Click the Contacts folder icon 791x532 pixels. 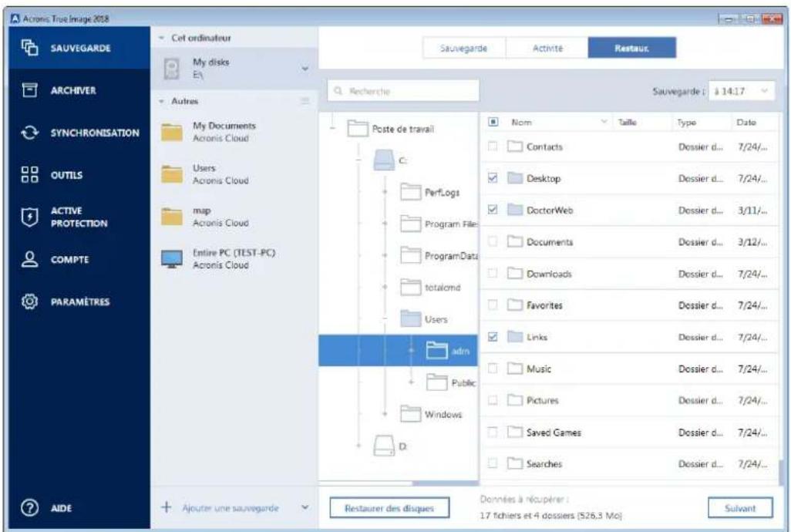point(514,146)
